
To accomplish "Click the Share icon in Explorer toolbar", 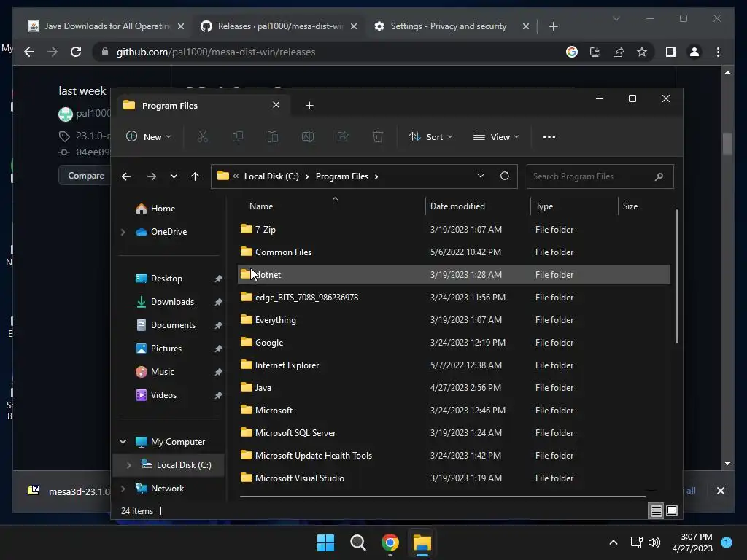I will point(343,136).
